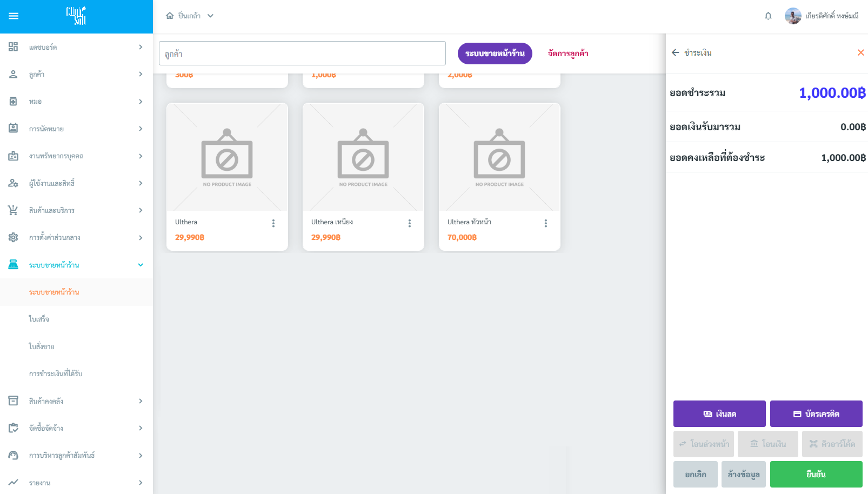Close the payment panel with X
This screenshot has width=868, height=494.
[x=860, y=52]
